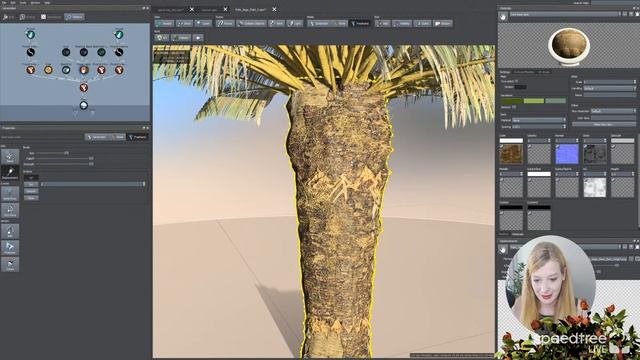Screen dimensions: 640x360
Task: Click the Forces button in the Scene toolbar
Action: click(x=225, y=24)
